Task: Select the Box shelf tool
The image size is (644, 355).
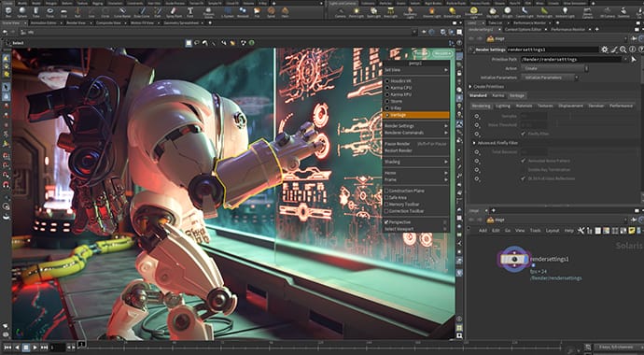Action: click(x=8, y=11)
